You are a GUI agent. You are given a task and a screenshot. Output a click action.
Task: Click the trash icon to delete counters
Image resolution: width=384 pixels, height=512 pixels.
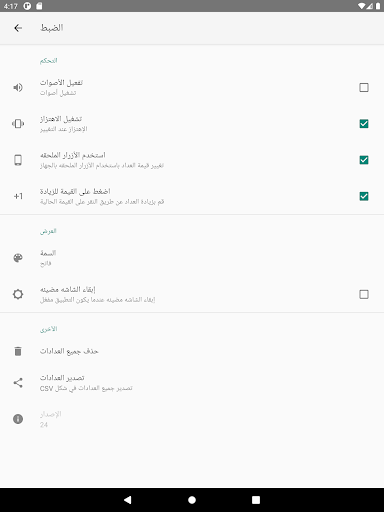tap(18, 351)
